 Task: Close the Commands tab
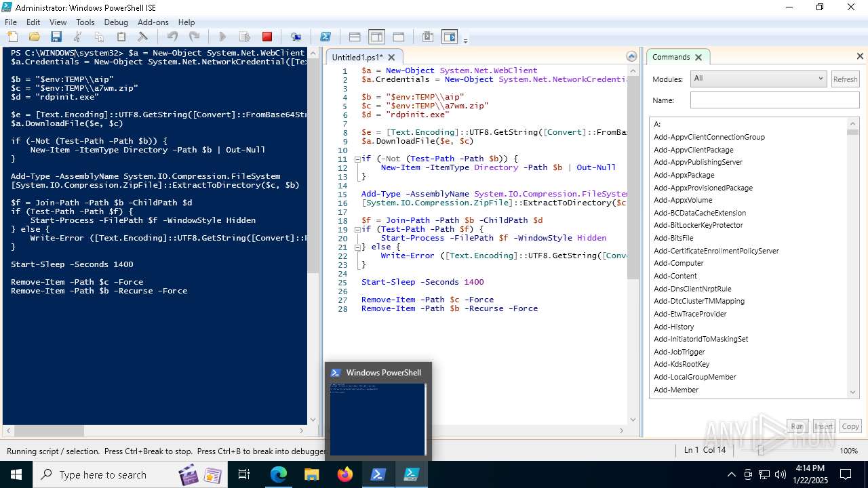pyautogui.click(x=698, y=57)
